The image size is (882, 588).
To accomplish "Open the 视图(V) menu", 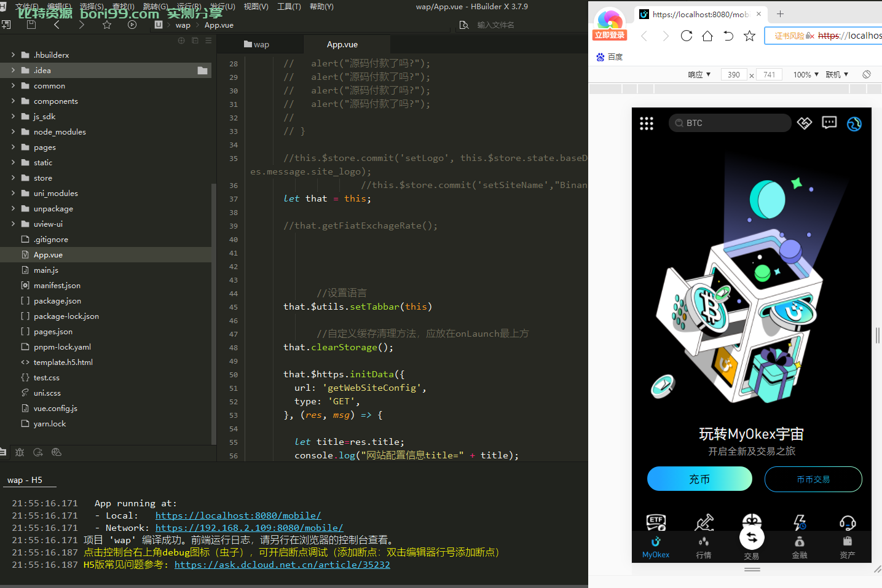I will [256, 7].
